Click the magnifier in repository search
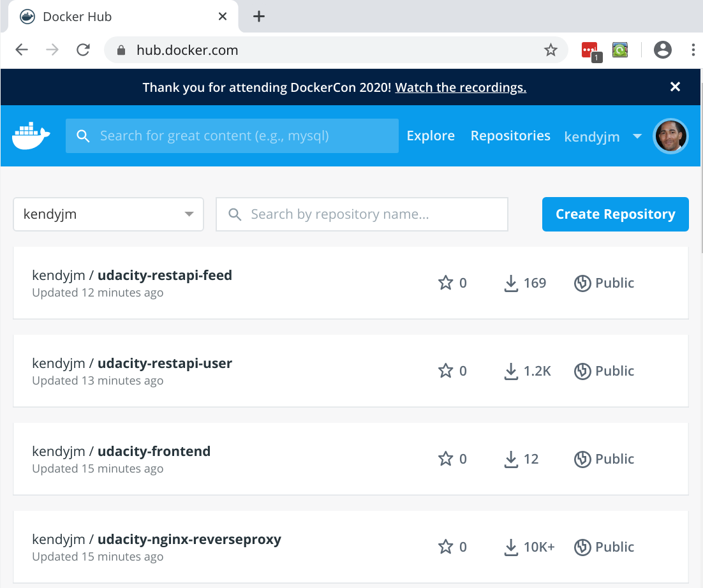The image size is (703, 588). pos(235,214)
